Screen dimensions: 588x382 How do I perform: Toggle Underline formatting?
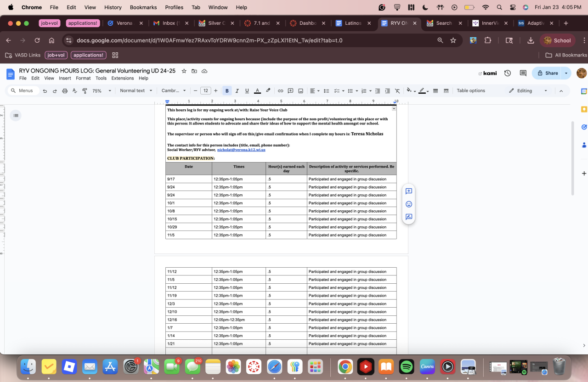point(247,91)
